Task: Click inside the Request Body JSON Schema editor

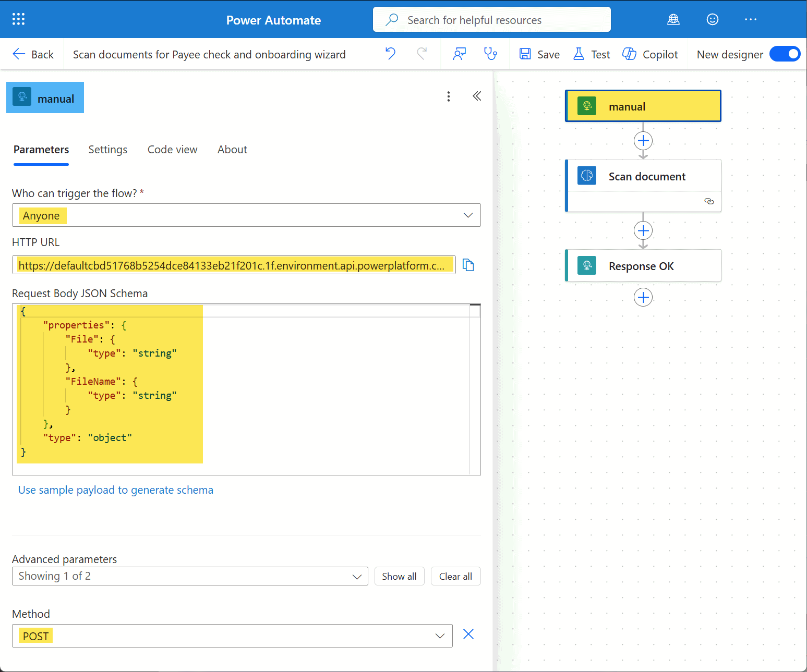Action: pyautogui.click(x=246, y=389)
